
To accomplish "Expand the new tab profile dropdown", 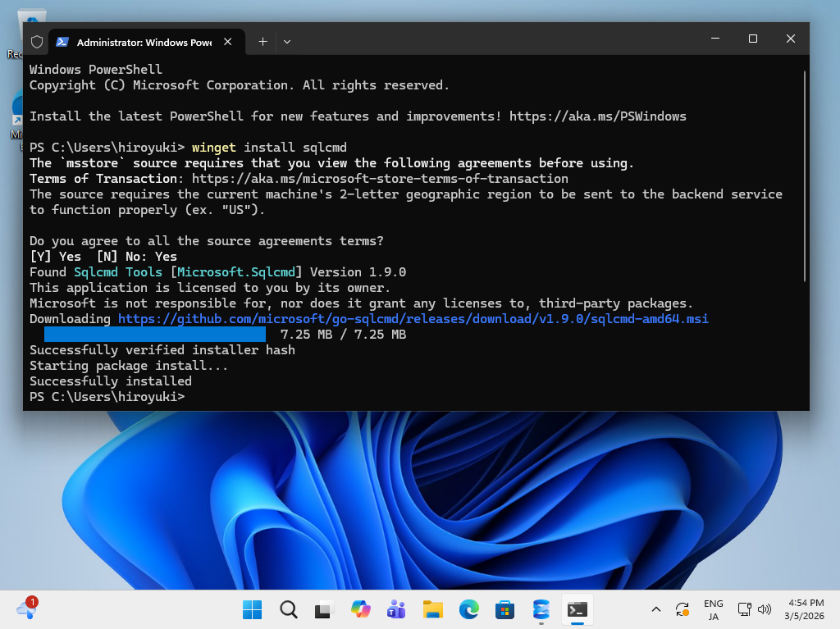I will pos(287,42).
